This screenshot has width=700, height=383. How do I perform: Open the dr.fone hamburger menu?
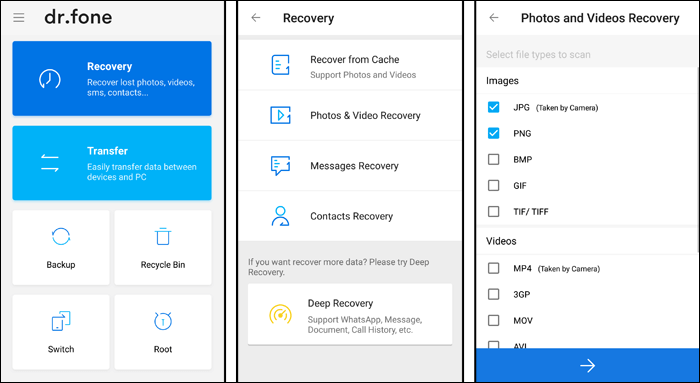point(19,17)
